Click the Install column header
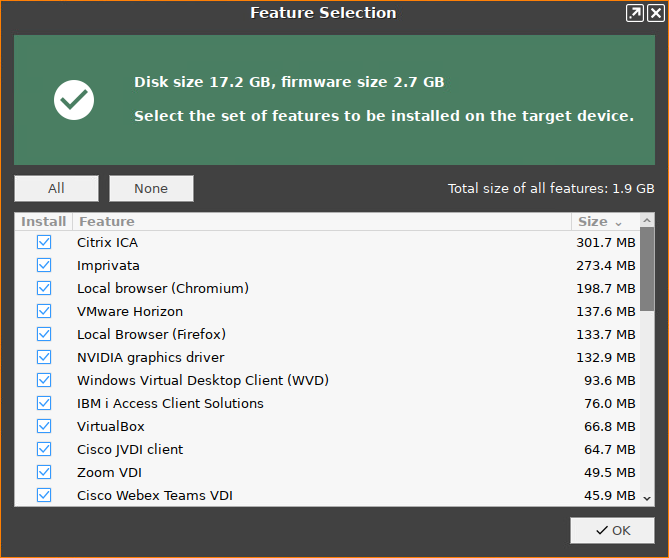The image size is (669, 558). (x=43, y=221)
